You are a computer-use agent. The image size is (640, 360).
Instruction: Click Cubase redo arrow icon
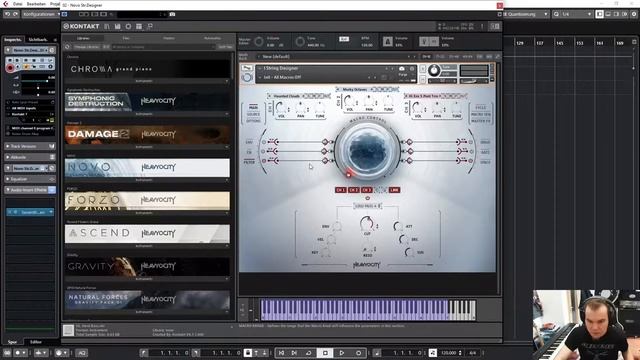coord(15,14)
